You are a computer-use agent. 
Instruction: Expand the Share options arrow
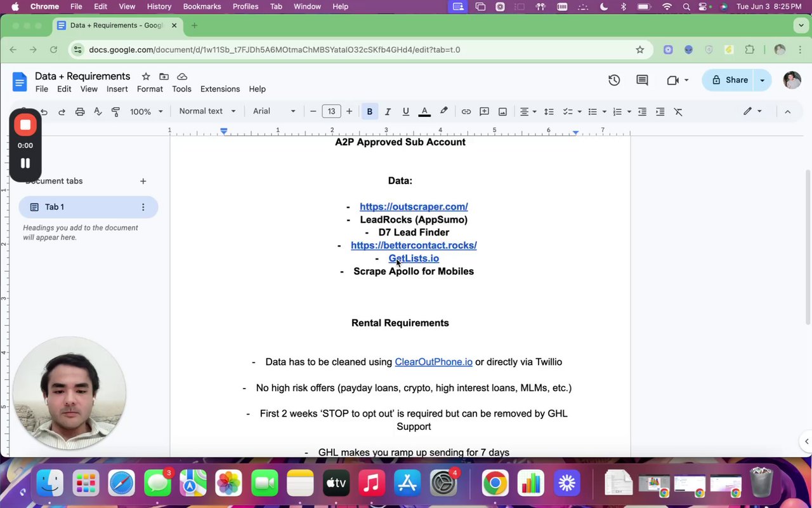click(762, 80)
